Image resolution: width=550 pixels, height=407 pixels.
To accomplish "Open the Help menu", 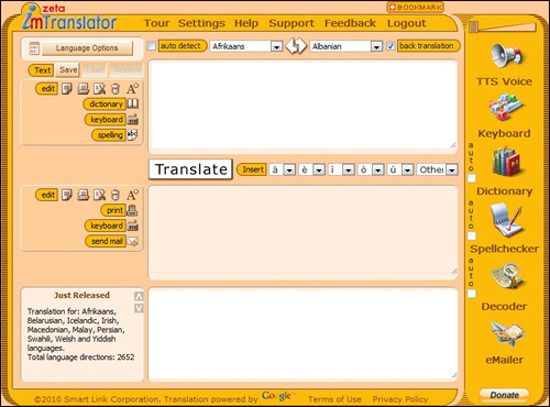I will point(246,23).
